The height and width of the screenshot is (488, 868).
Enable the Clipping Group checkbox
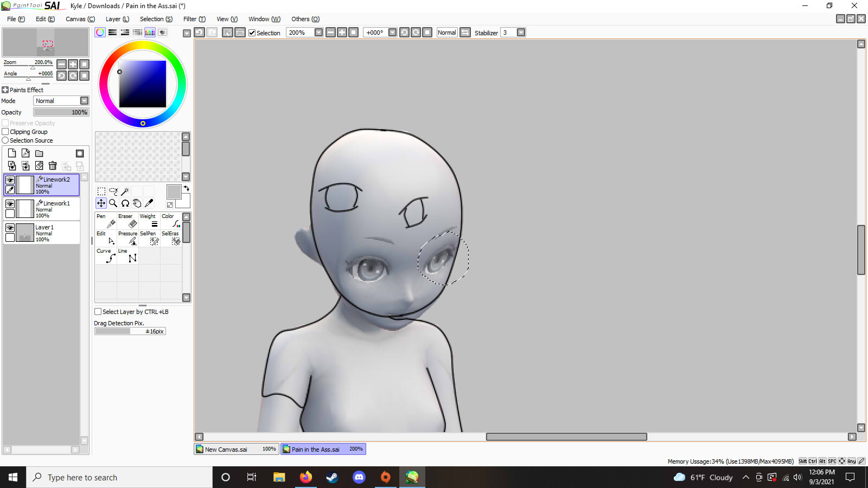[x=5, y=132]
